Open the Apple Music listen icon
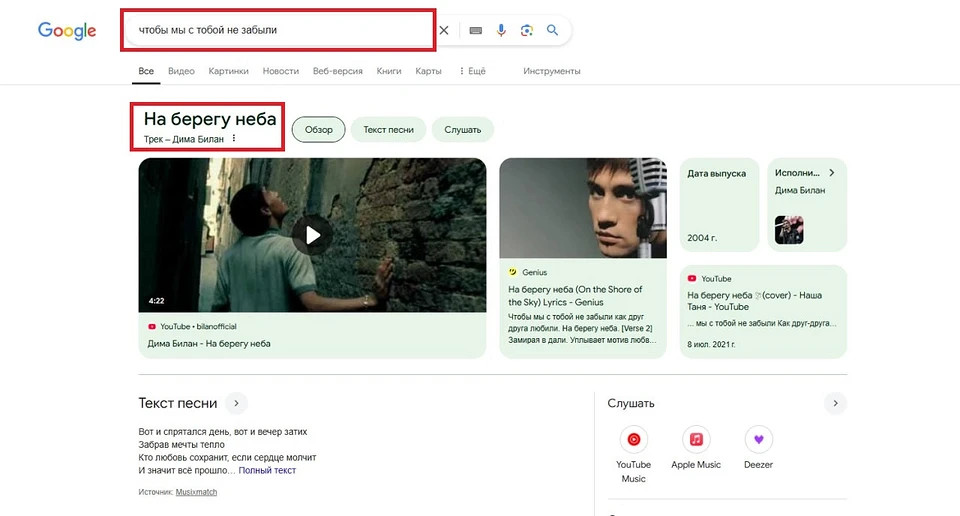The height and width of the screenshot is (516, 960). point(696,439)
